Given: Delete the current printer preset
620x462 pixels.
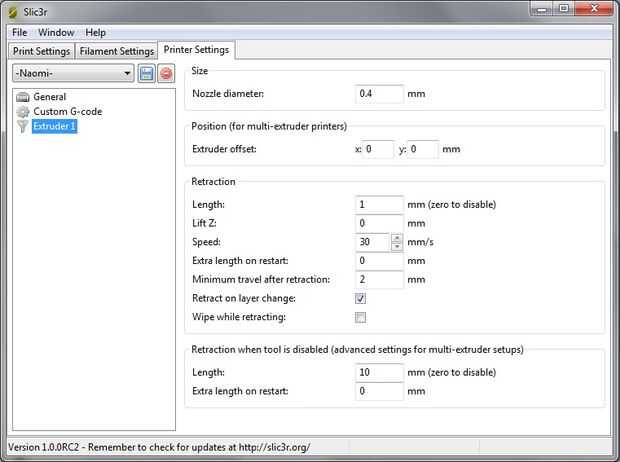Looking at the screenshot, I should point(166,74).
